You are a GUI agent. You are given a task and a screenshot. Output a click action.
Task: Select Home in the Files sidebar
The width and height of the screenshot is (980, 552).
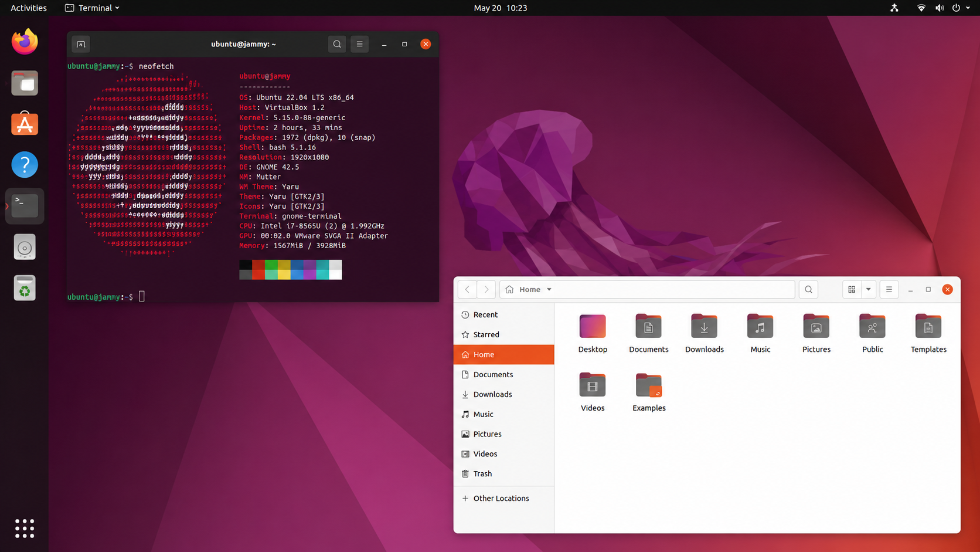(x=504, y=354)
